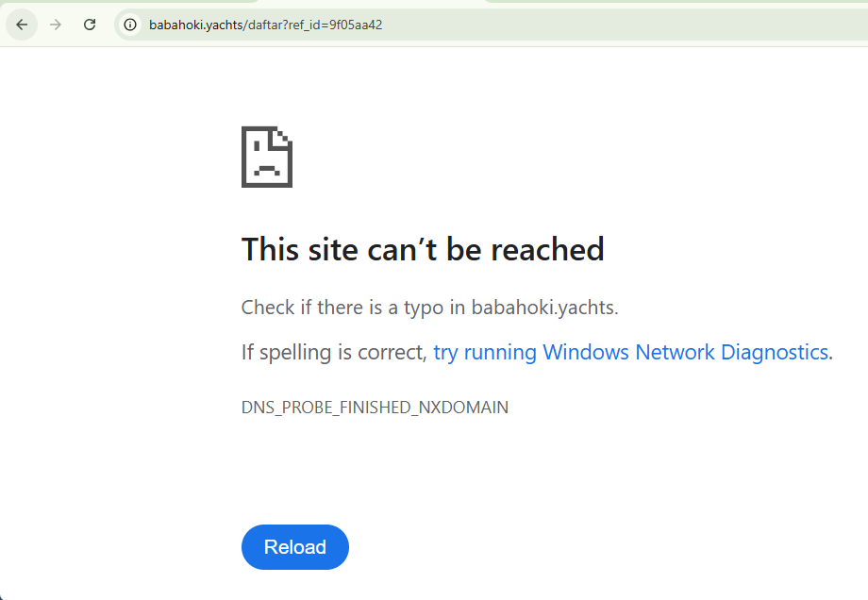Click the Check if there is a typo line
This screenshot has height=600, width=868.
pos(429,308)
